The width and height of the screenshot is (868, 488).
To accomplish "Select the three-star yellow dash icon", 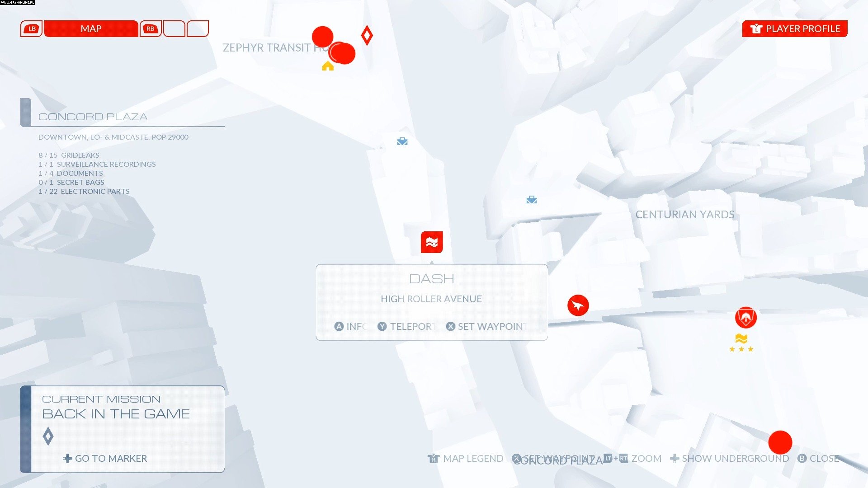I will (x=741, y=343).
